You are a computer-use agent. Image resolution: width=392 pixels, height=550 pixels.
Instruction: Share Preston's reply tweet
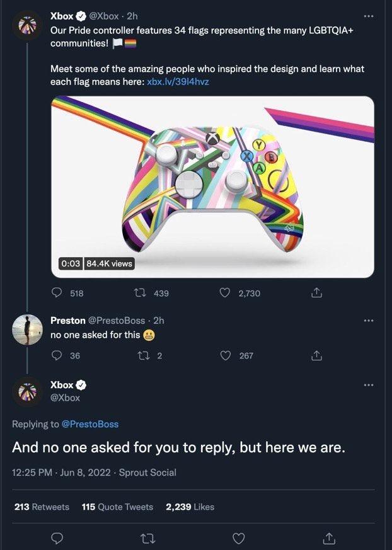click(316, 355)
